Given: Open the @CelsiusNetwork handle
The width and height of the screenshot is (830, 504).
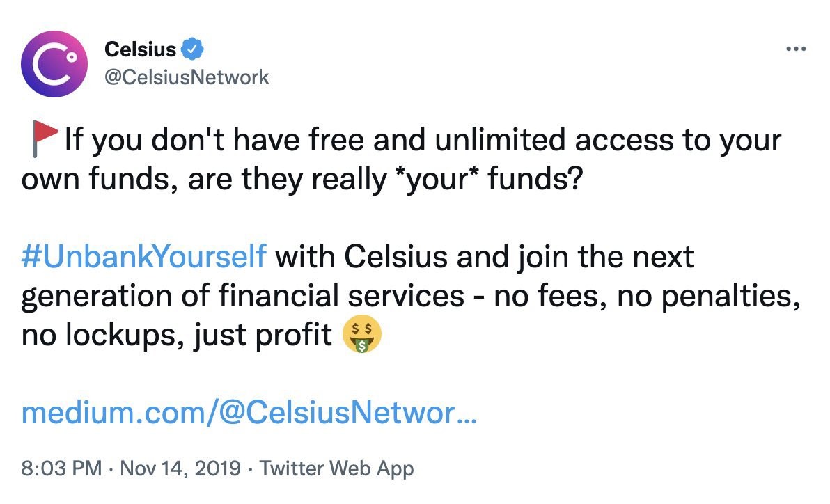Looking at the screenshot, I should [186, 77].
